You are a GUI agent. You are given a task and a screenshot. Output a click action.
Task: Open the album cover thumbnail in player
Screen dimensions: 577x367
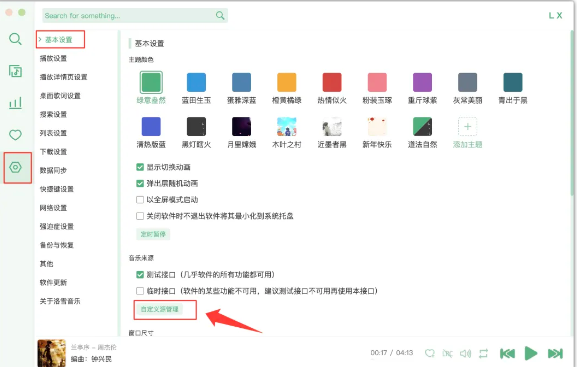(x=52, y=353)
